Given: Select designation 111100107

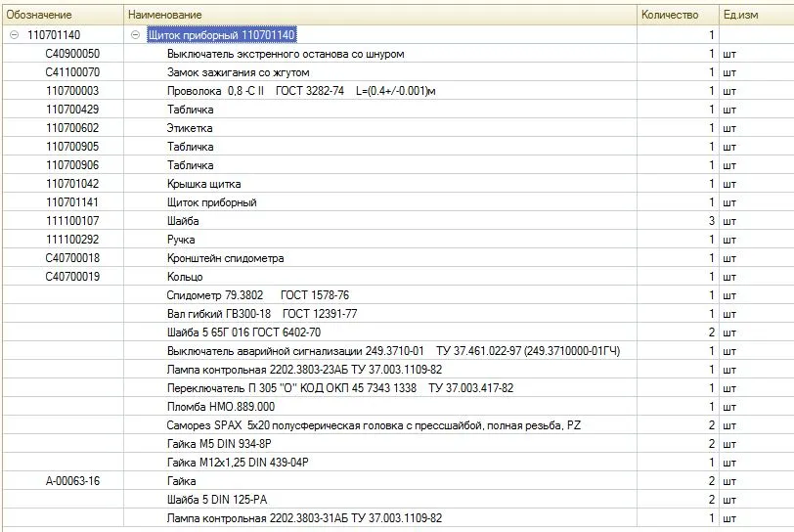Looking at the screenshot, I should point(72,221).
